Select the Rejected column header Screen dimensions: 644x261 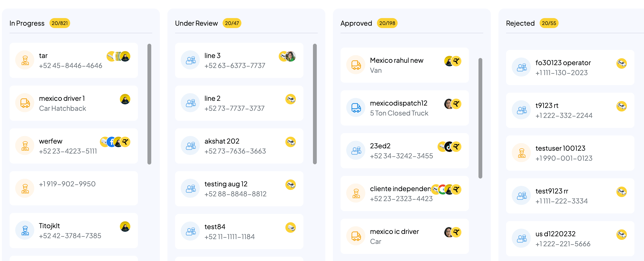[520, 23]
